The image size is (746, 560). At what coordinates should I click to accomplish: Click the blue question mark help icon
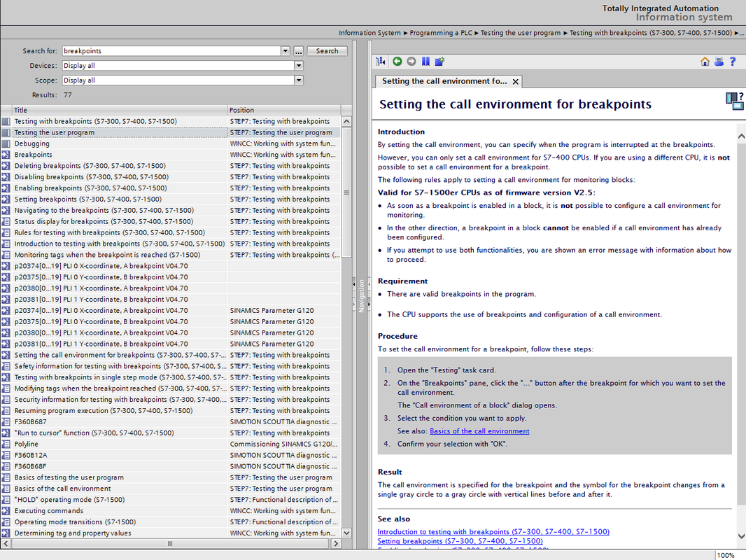(x=733, y=62)
